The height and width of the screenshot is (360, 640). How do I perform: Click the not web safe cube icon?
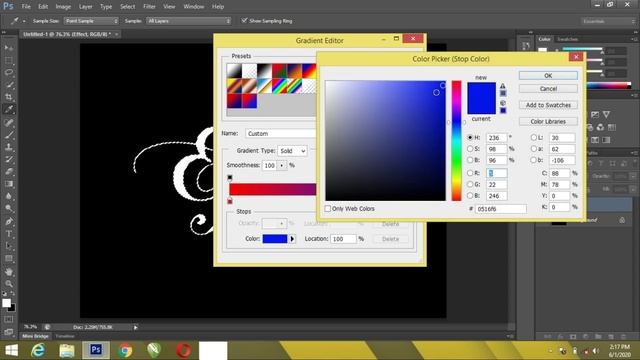click(503, 103)
